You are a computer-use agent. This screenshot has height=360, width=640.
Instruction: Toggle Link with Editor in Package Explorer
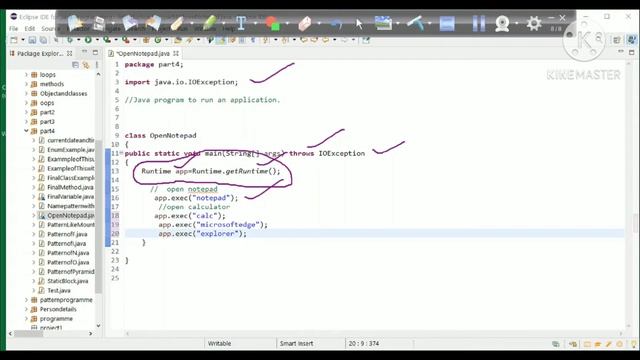[x=86, y=64]
